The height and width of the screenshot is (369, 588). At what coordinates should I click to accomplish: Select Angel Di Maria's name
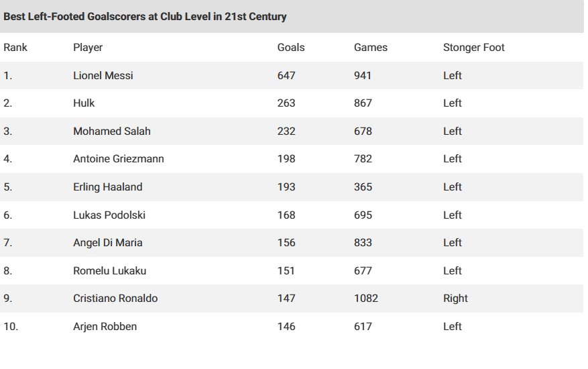(108, 243)
